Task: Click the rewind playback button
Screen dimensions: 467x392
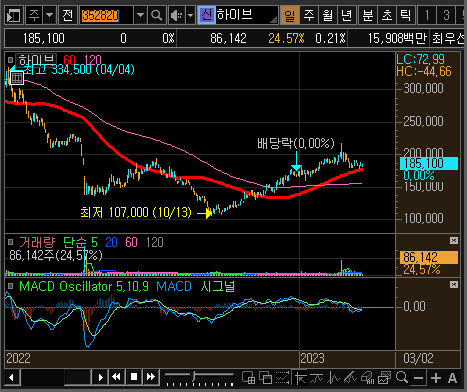Action: pyautogui.click(x=116, y=377)
